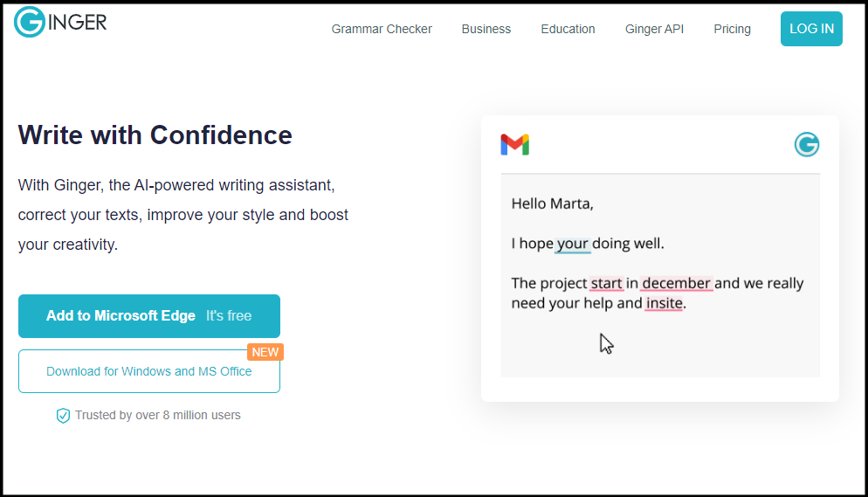Click the Ginger G icon in email card
Viewport: 868px width, 497px height.
[x=807, y=145]
